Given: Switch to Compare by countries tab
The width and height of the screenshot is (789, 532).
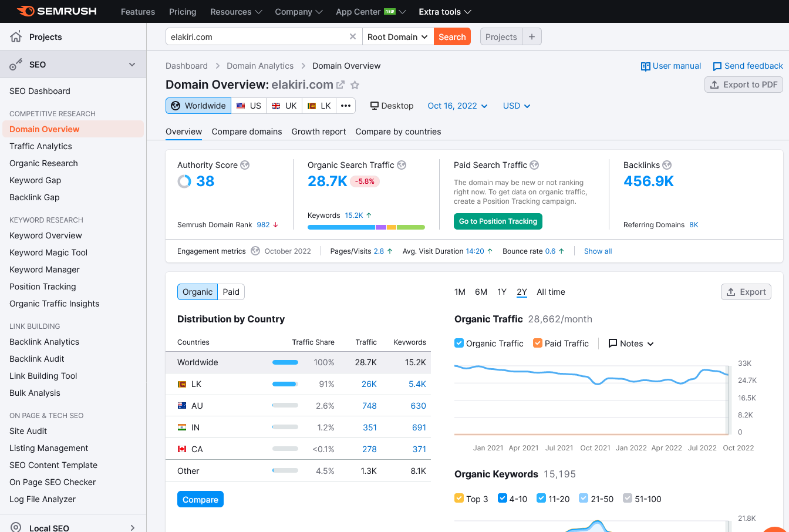Looking at the screenshot, I should (398, 132).
